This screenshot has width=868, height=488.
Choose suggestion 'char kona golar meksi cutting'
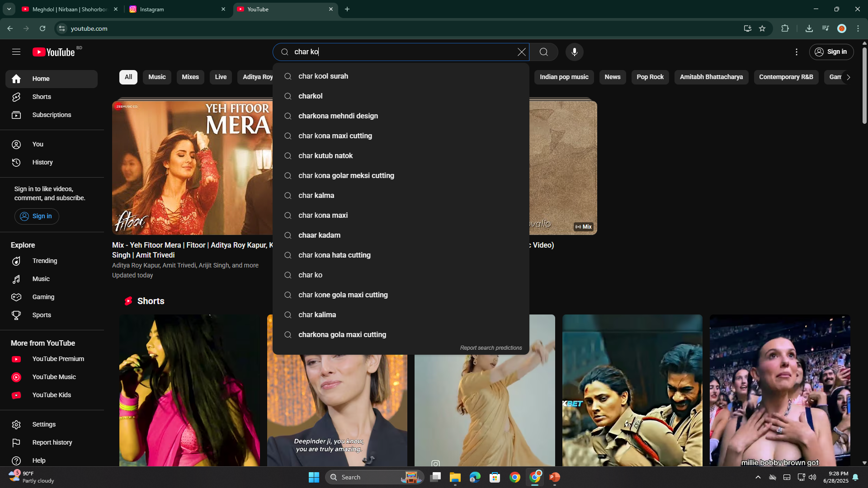(x=401, y=176)
